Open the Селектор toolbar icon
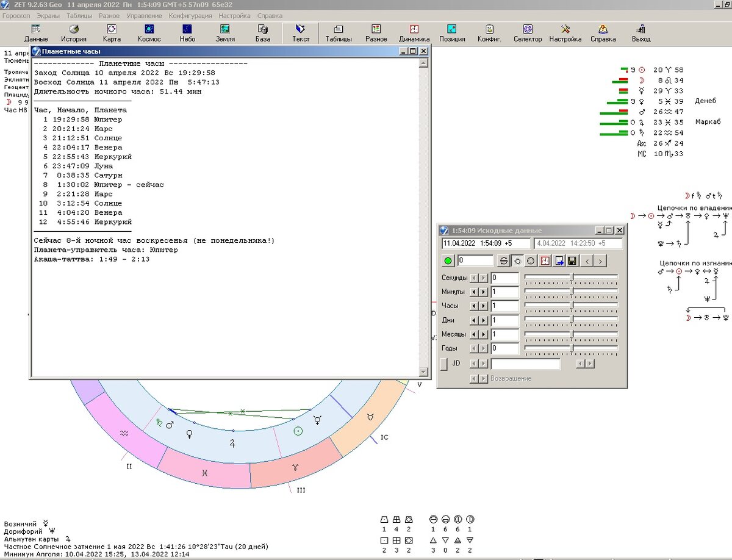 tap(528, 34)
